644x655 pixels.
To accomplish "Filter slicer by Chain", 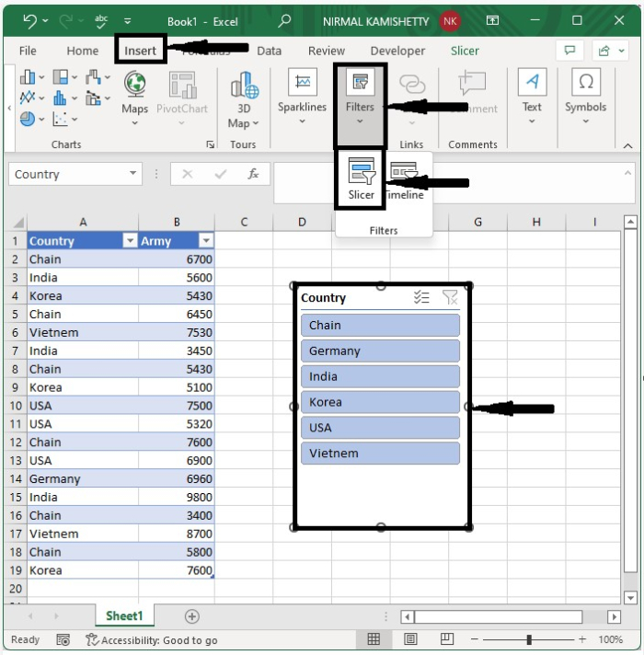I will [x=380, y=325].
